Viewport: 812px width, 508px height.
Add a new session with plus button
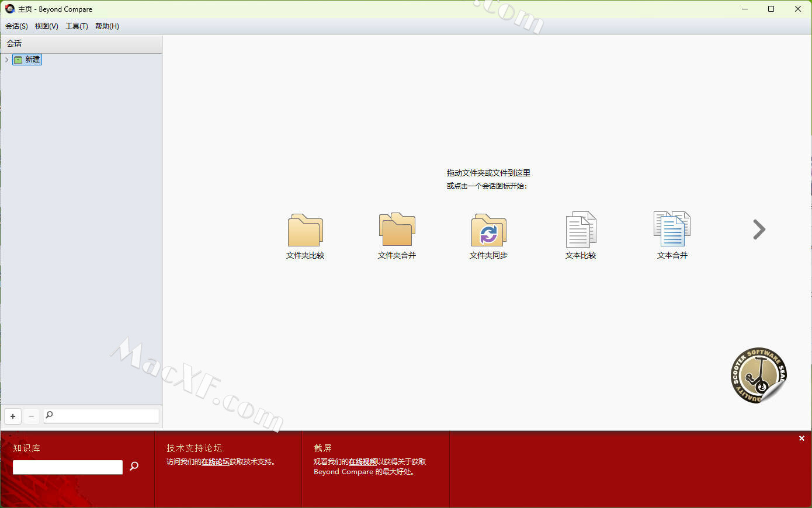(13, 416)
